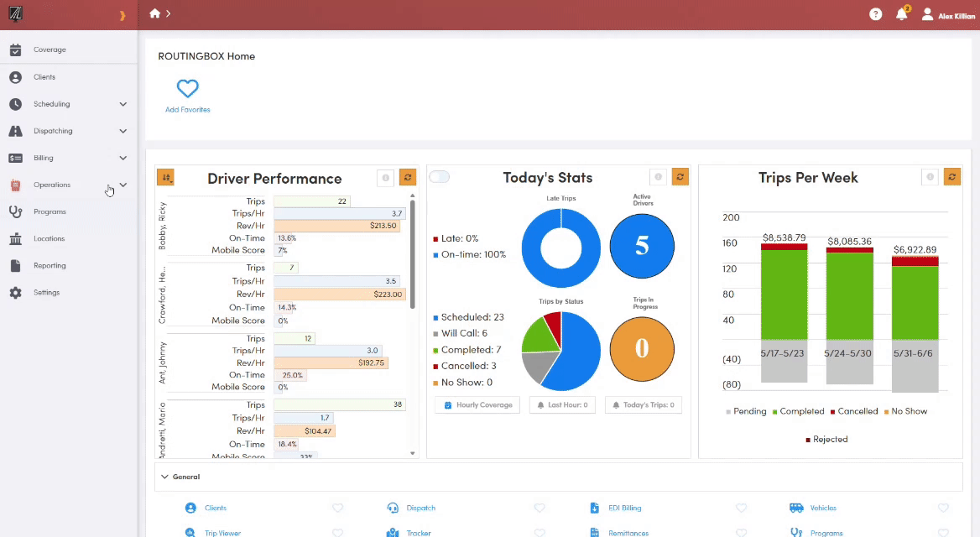Refresh the Trips Per Week widget
Image resolution: width=980 pixels, height=537 pixels.
(951, 177)
